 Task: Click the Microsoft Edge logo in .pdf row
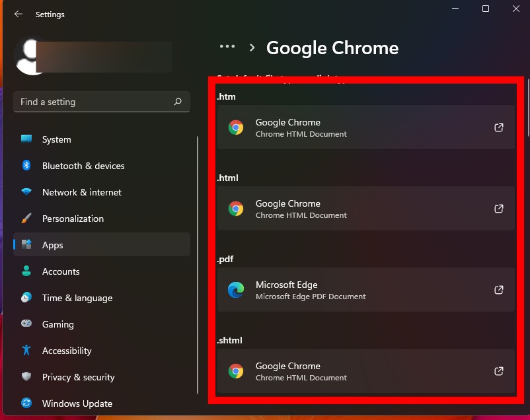(236, 289)
